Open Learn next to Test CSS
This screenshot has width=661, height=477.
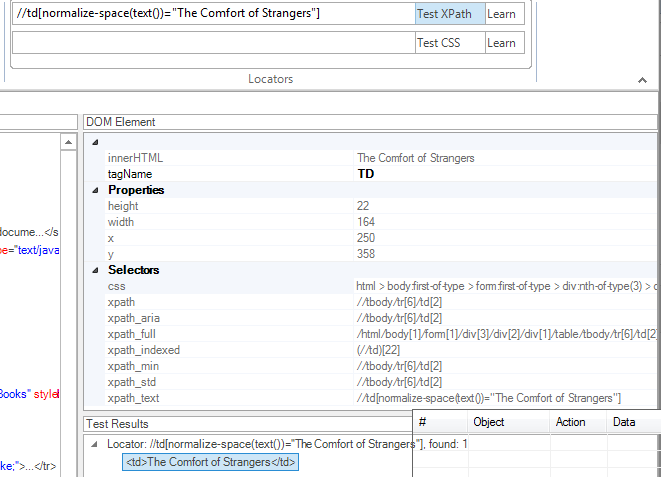click(502, 43)
